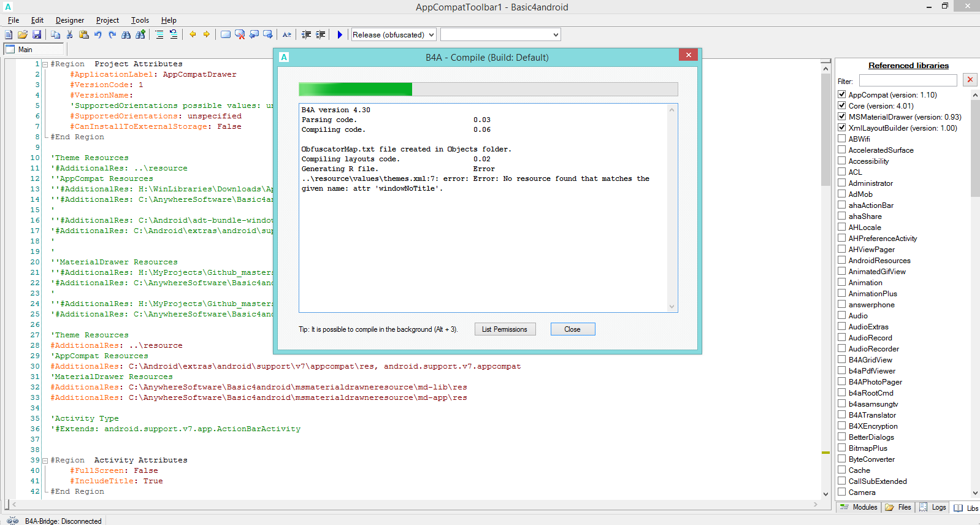Save the project with the floppy disk icon
Viewport: 980px width, 525px height.
tap(37, 35)
